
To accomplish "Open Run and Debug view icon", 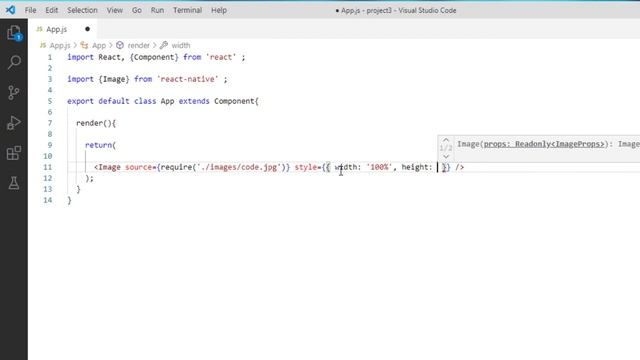I will click(x=13, y=123).
